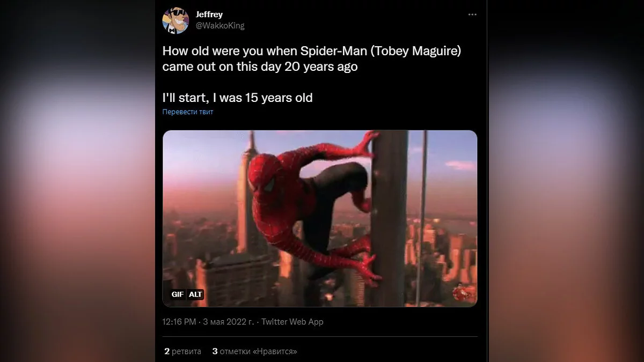Screen dimensions: 644x362
Task: Open the Twitter Web App source link
Action: [x=292, y=322]
